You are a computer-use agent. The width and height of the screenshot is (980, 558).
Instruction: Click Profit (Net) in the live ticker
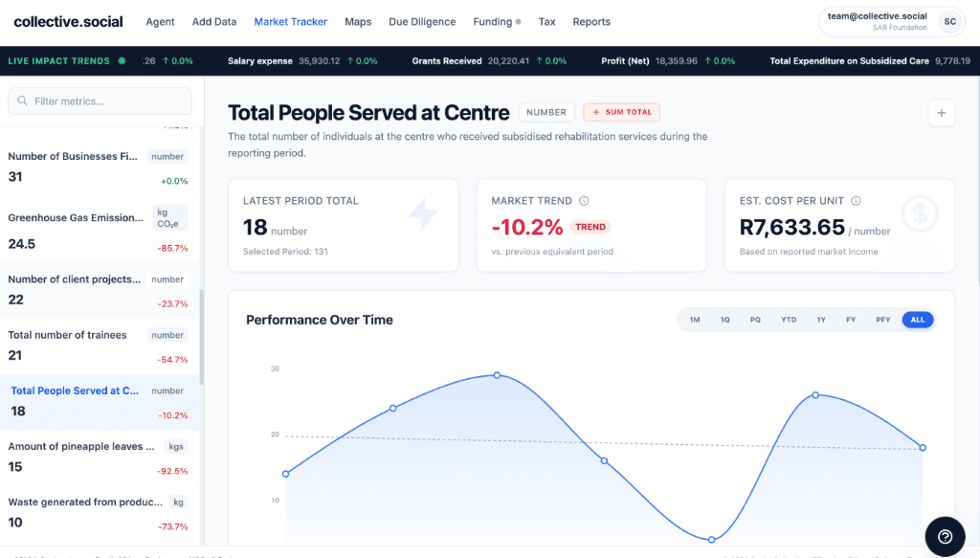(x=668, y=60)
